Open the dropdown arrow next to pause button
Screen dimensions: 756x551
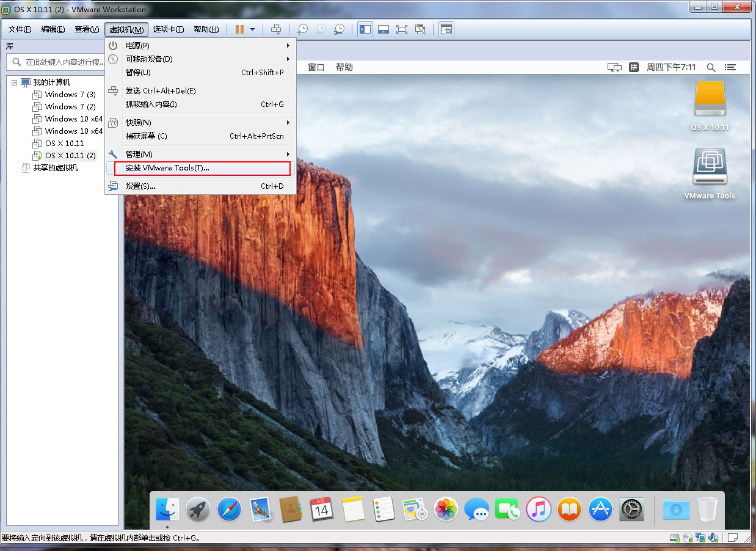click(253, 29)
